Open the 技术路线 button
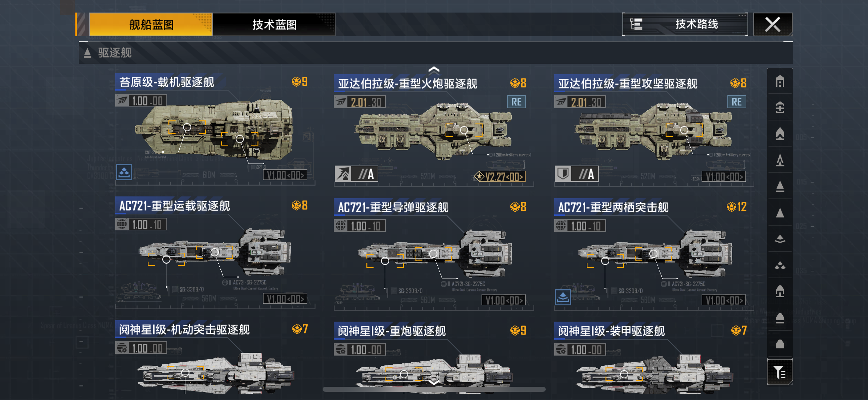Image resolution: width=868 pixels, height=400 pixels. (x=685, y=24)
